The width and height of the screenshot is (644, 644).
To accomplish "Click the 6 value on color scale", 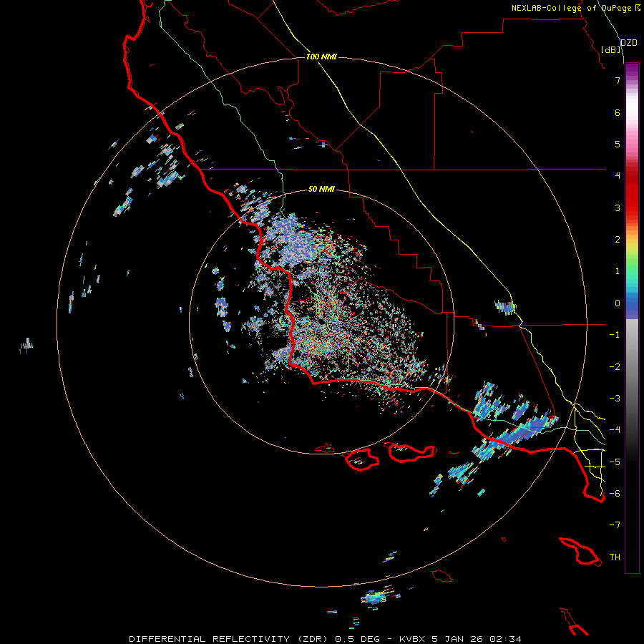I will coord(618,112).
